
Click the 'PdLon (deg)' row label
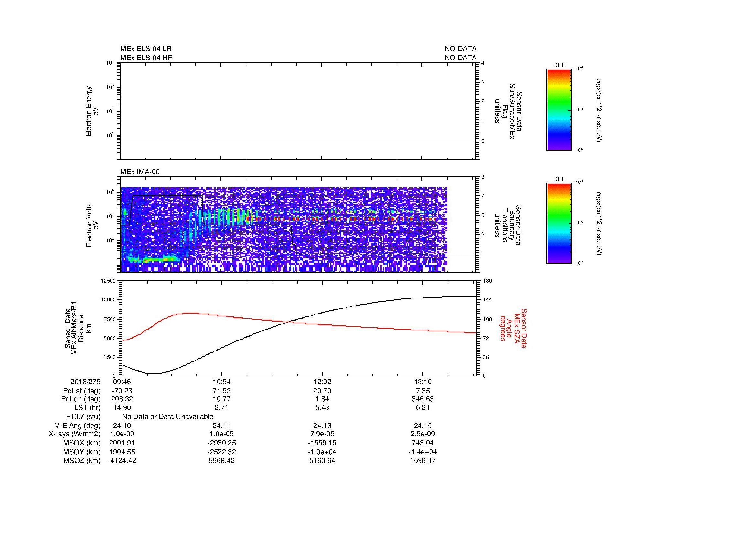[81, 399]
